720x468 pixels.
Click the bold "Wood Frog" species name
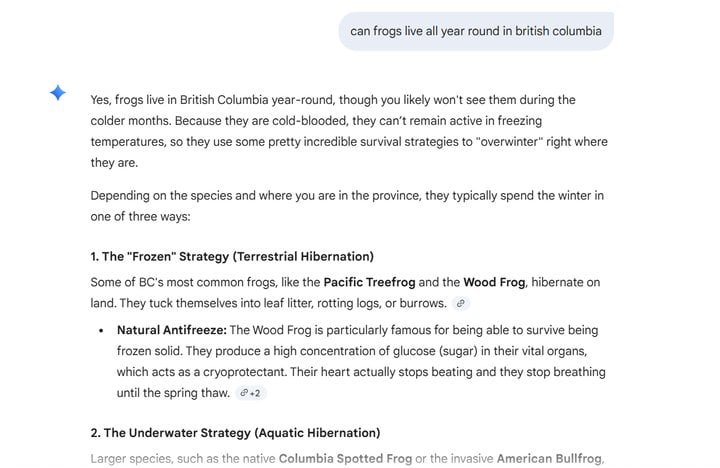coord(493,283)
